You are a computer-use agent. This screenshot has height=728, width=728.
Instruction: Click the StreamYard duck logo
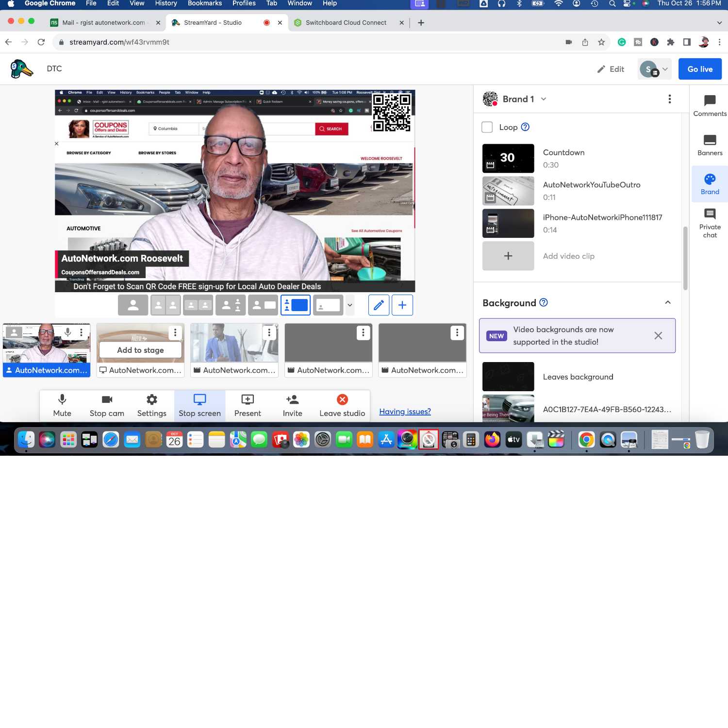pos(22,69)
